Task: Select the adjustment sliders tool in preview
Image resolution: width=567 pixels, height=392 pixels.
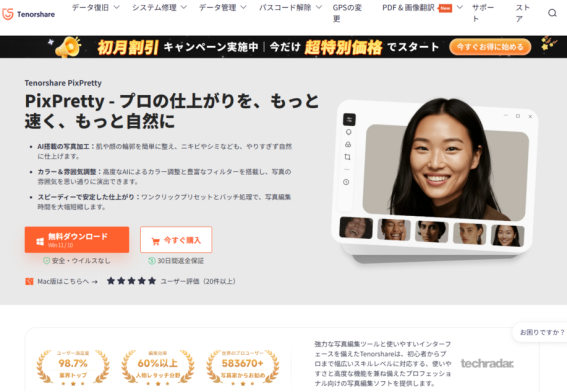Action: 349,120
